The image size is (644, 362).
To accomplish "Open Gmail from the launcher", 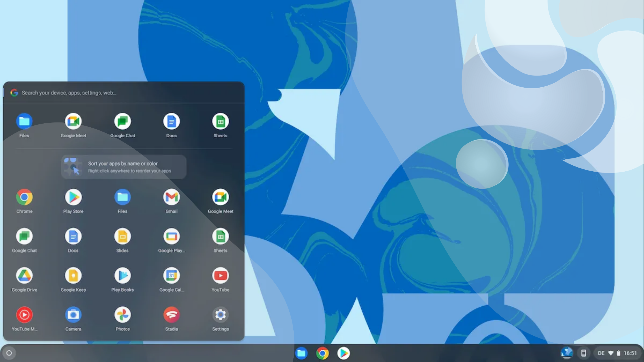I will pyautogui.click(x=172, y=197).
